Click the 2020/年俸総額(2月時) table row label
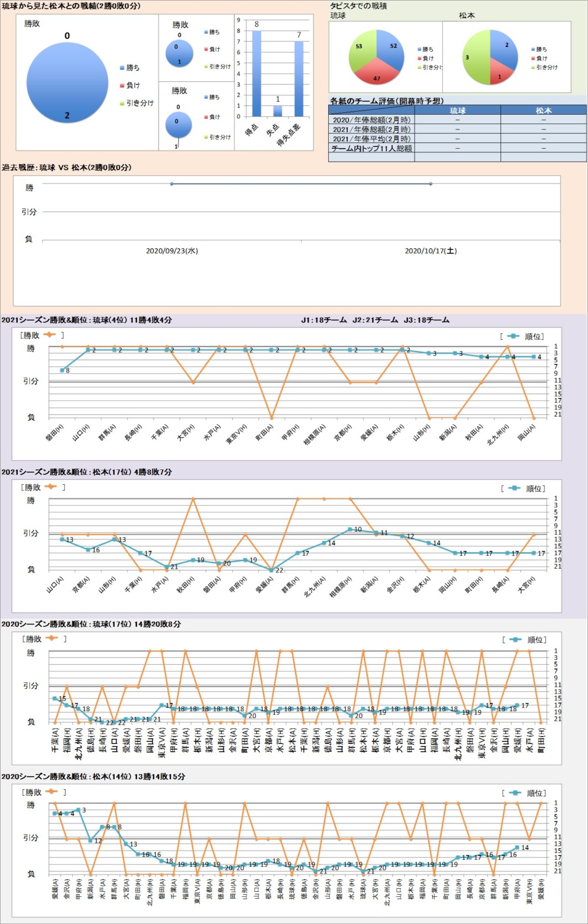 [x=372, y=120]
